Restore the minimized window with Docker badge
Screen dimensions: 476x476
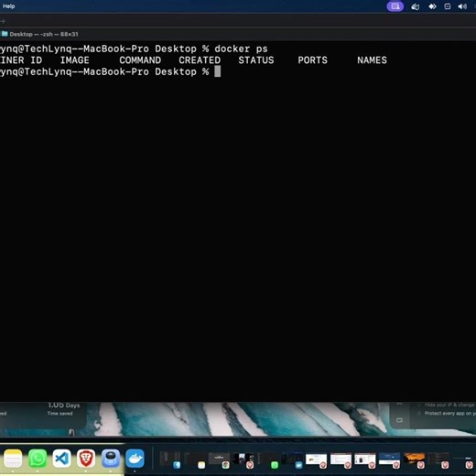pos(292,460)
